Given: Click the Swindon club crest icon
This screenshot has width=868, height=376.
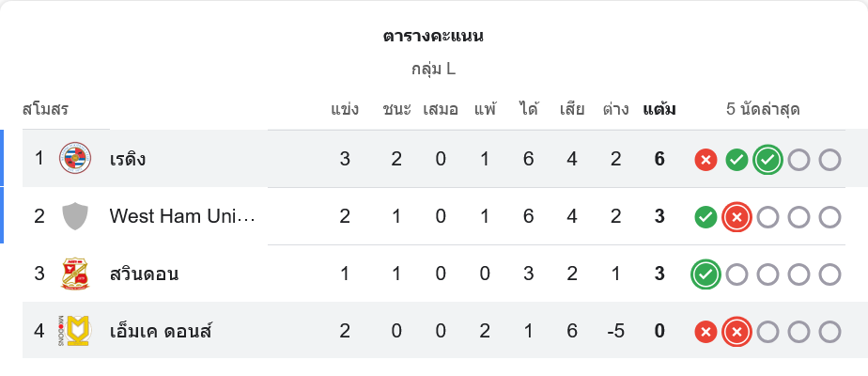Looking at the screenshot, I should (x=74, y=274).
